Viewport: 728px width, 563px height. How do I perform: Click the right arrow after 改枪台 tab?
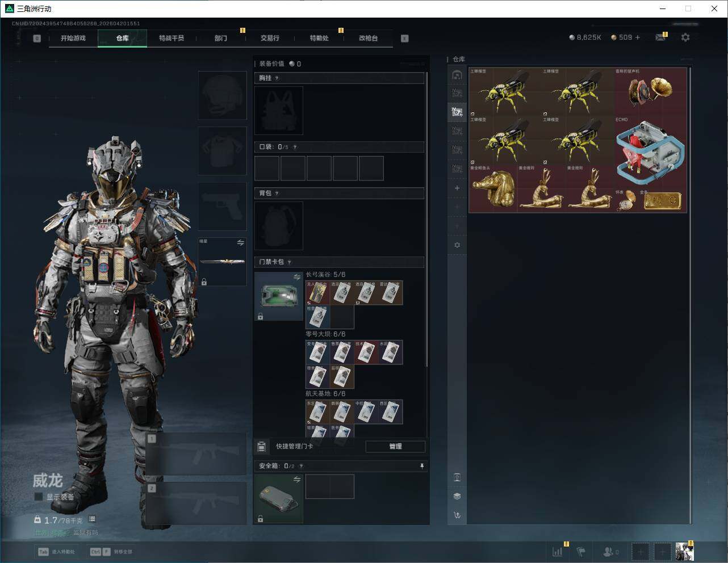pos(404,39)
